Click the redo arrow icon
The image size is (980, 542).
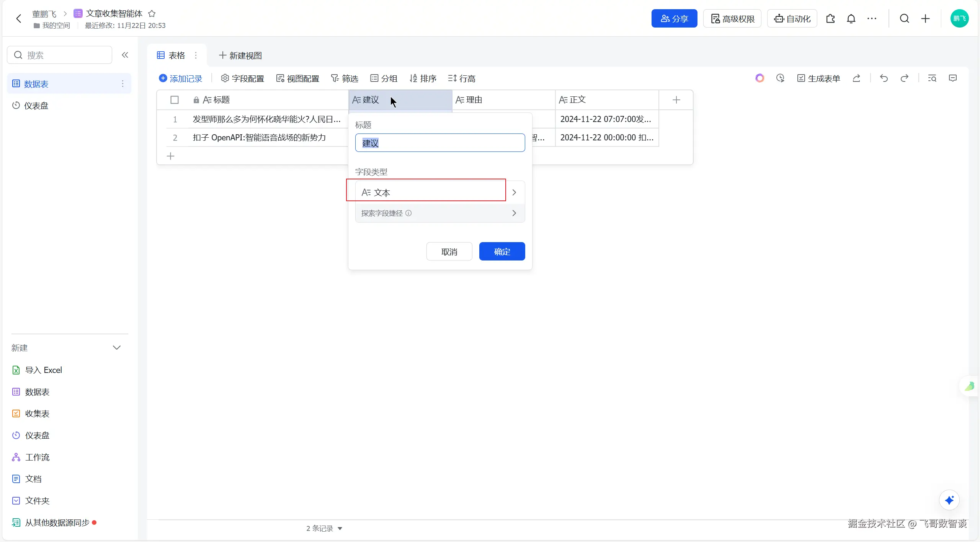click(x=904, y=78)
